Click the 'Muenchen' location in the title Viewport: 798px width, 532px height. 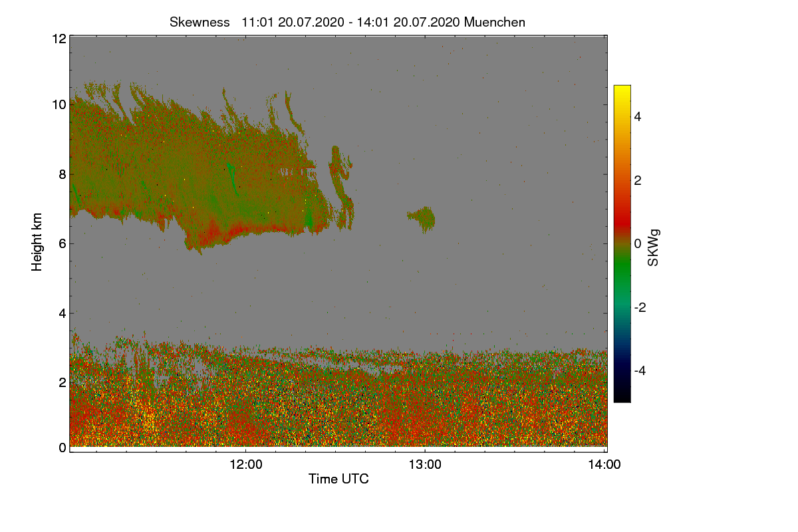495,22
